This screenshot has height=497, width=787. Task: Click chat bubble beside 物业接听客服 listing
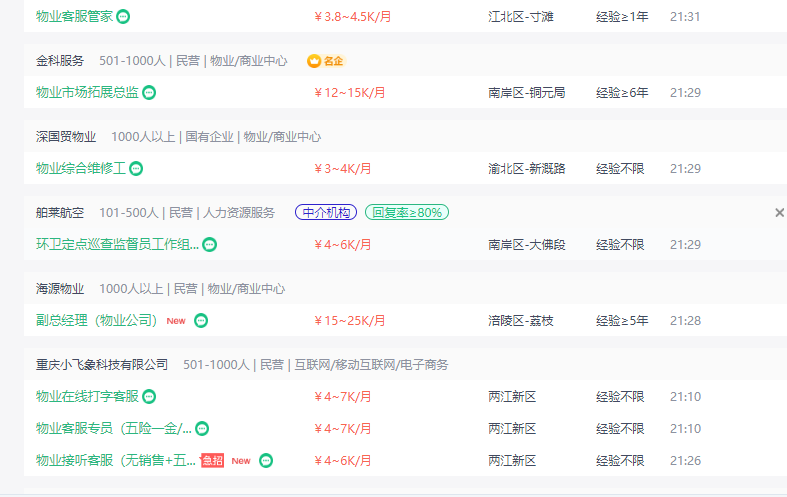tap(266, 460)
